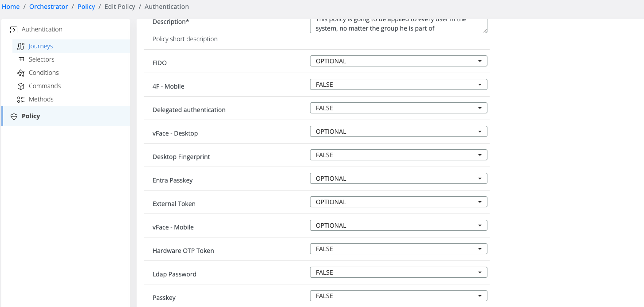644x307 pixels.
Task: Open Delegated authentication dropdown
Action: 398,108
